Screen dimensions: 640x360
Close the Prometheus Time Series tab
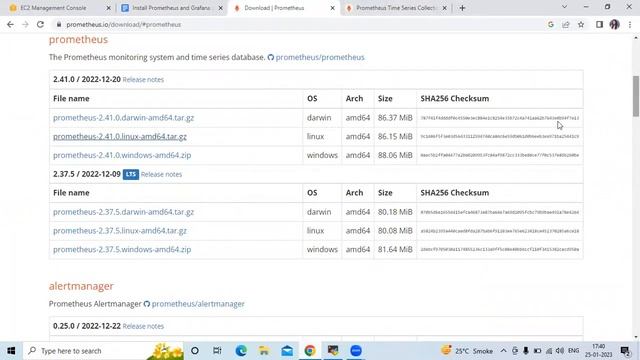pyautogui.click(x=444, y=8)
